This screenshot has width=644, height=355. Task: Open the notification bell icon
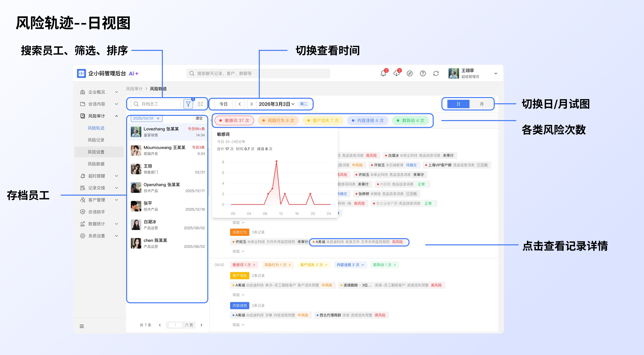[x=383, y=74]
